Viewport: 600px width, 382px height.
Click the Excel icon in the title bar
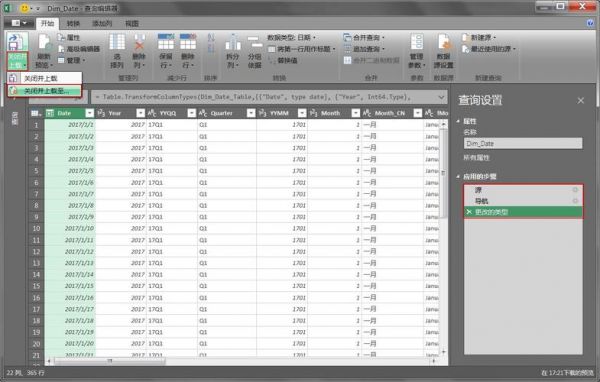point(8,8)
